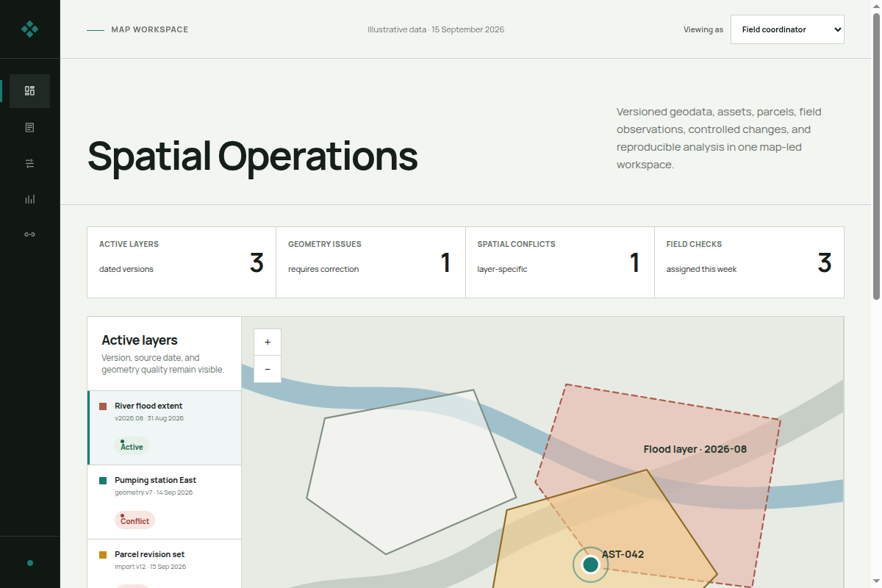Click geometry v7 · 14 Sep 2026 text

(154, 492)
